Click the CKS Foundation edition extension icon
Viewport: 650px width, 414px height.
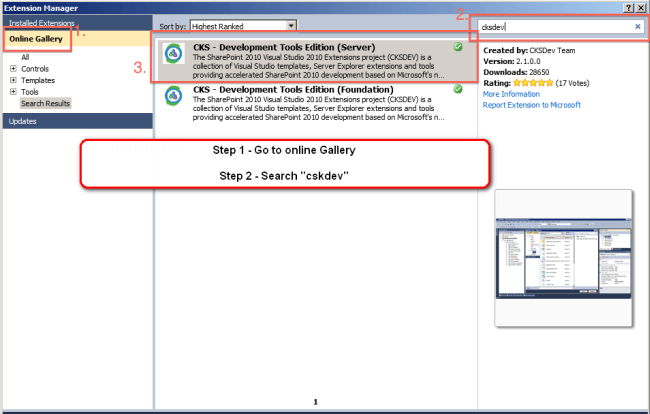(x=174, y=96)
